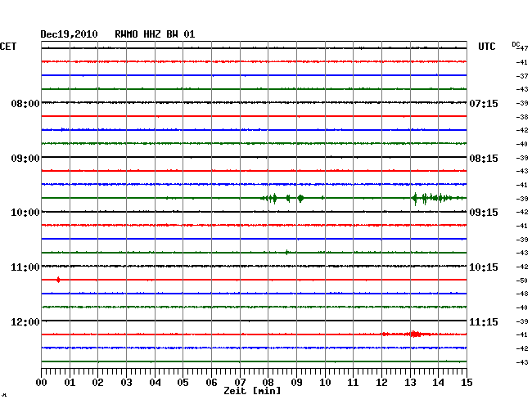The image size is (532, 404).
Task: Select the 12:00 CET time label
Action: pos(25,321)
